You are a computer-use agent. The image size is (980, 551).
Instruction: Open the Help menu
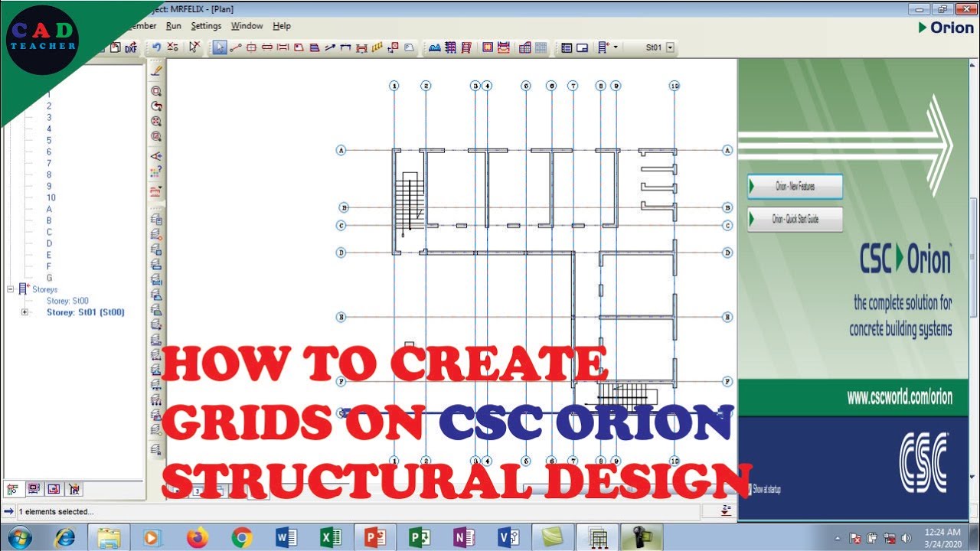[282, 26]
